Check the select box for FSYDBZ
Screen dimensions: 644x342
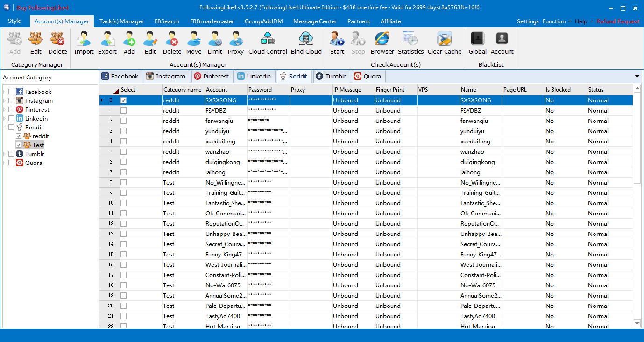(124, 111)
